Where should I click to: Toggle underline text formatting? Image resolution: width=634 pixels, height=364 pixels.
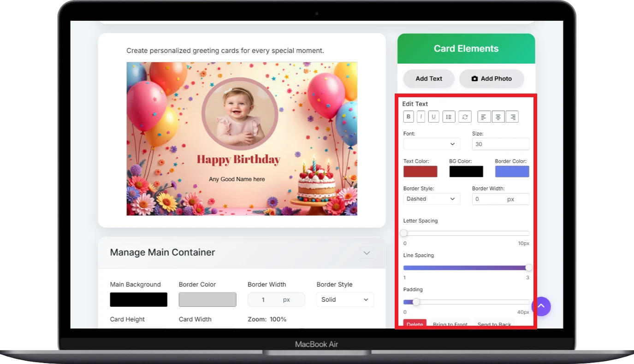click(433, 117)
